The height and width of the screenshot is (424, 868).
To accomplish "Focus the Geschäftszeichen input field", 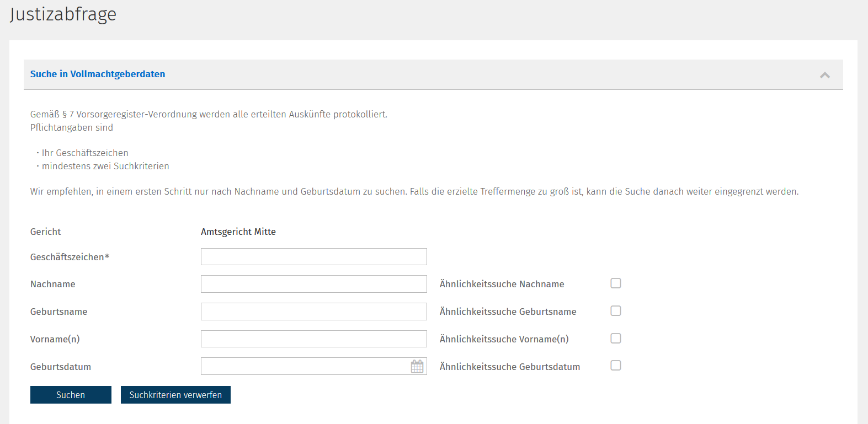I will click(x=314, y=256).
